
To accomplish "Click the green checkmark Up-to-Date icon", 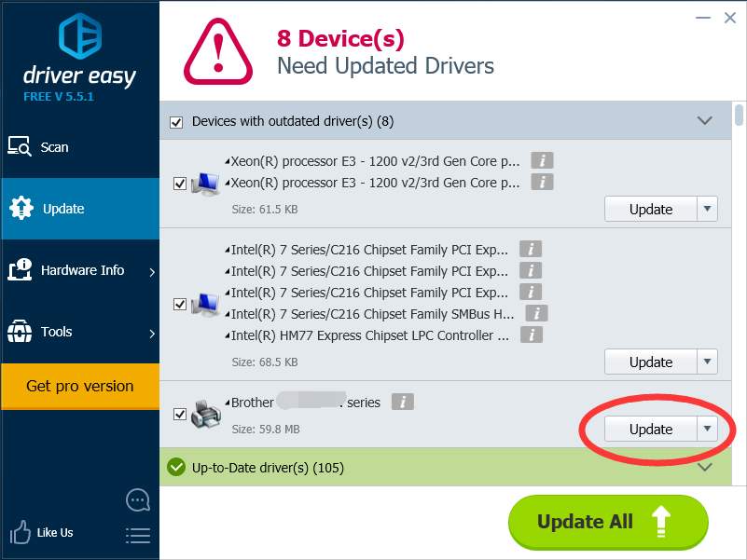I will tap(176, 467).
